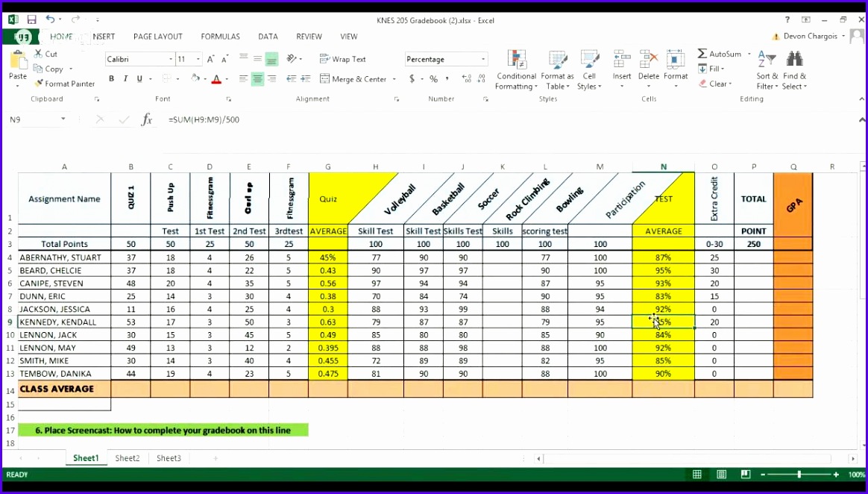Toggle bold formatting
The height and width of the screenshot is (494, 868).
[111, 78]
